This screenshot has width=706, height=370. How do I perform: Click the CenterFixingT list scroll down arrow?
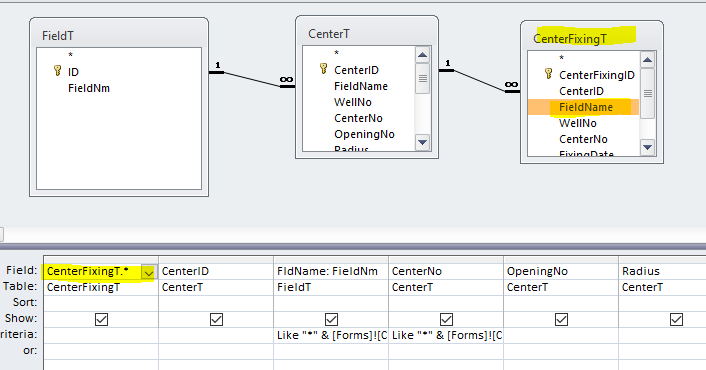pos(647,147)
